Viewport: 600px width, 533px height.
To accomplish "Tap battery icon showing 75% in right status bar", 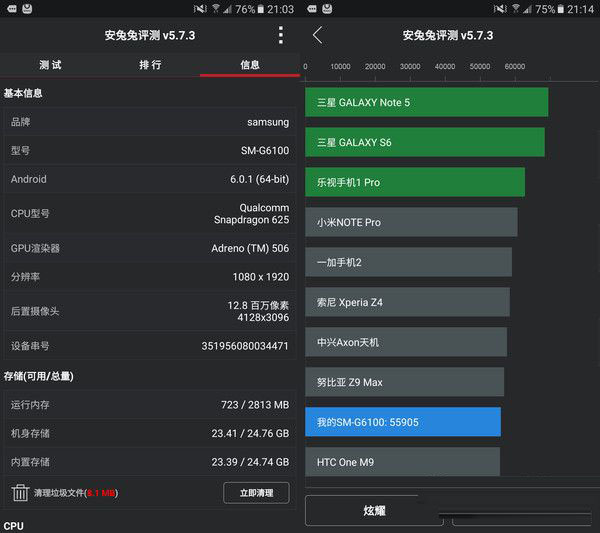I will 561,9.
